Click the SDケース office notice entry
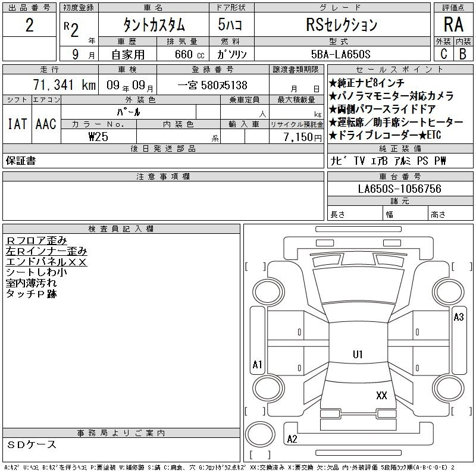The image size is (476, 476). pos(32,444)
